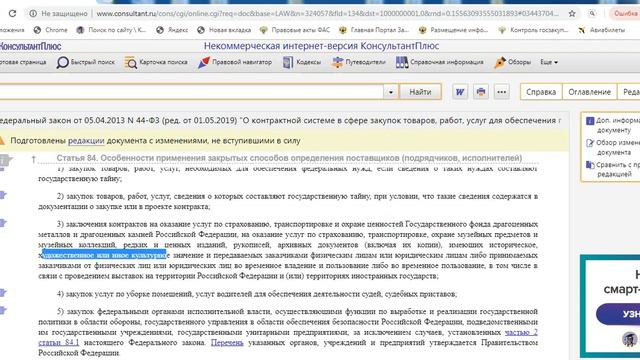Switch to the Справка tab
This screenshot has height=360, width=640.
(541, 92)
